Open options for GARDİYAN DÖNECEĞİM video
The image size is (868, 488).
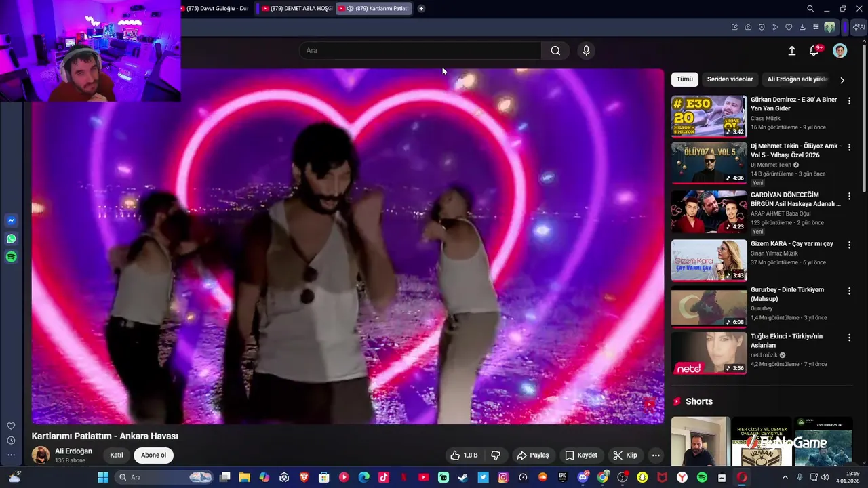849,197
